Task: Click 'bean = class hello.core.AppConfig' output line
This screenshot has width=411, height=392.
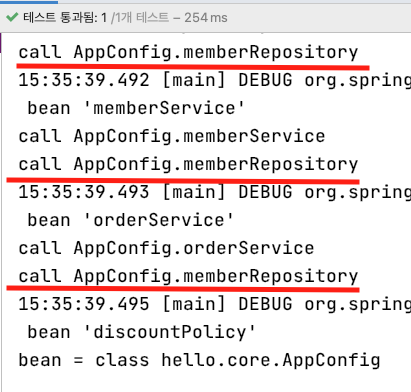Action: click(199, 360)
